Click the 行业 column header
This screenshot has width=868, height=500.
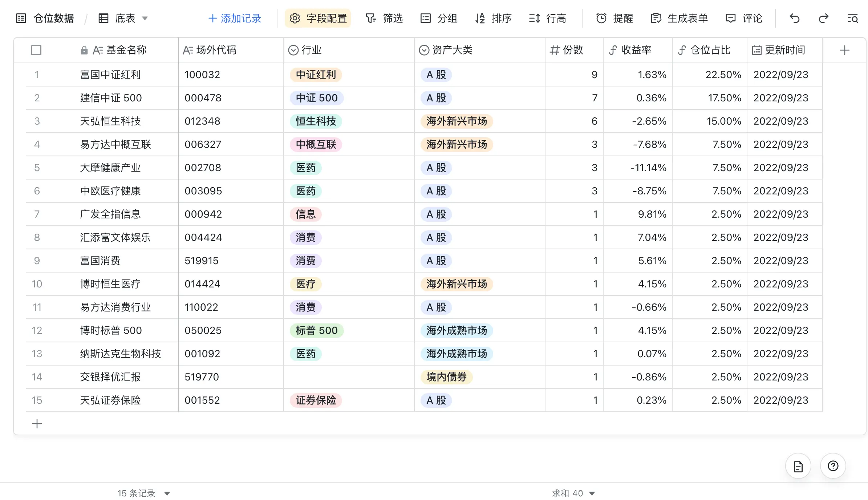click(x=311, y=50)
